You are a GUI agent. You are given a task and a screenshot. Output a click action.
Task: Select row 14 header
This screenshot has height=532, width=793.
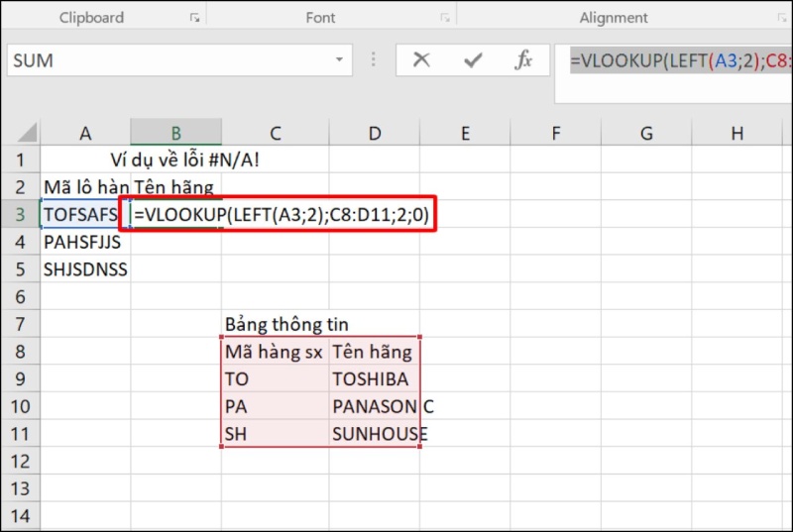pyautogui.click(x=20, y=516)
